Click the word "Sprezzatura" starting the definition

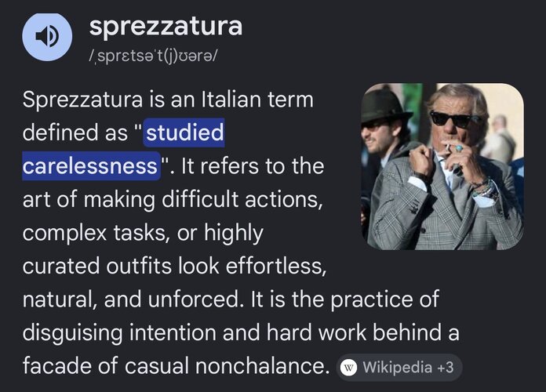[83, 100]
